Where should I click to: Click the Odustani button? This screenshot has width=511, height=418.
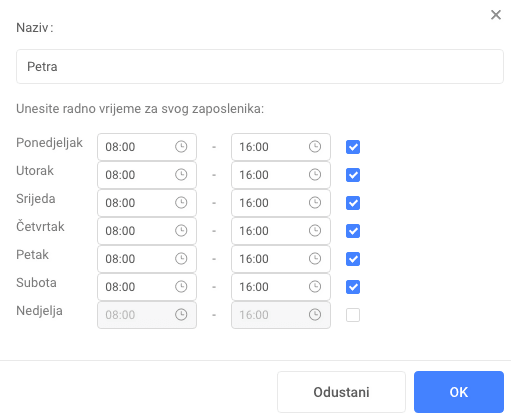(341, 392)
